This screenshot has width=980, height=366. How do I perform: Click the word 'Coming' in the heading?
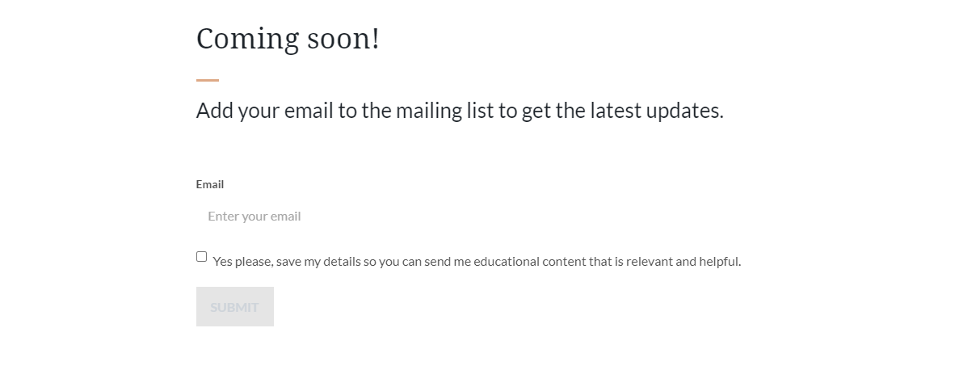click(248, 40)
